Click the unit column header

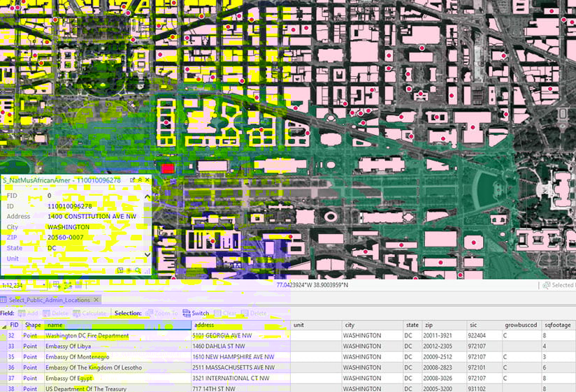(316, 325)
